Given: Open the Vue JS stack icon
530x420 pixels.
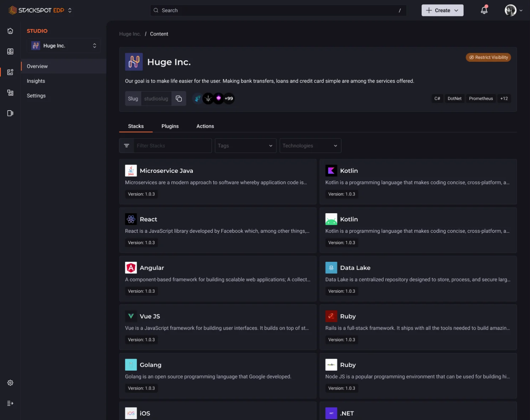Looking at the screenshot, I should [131, 316].
